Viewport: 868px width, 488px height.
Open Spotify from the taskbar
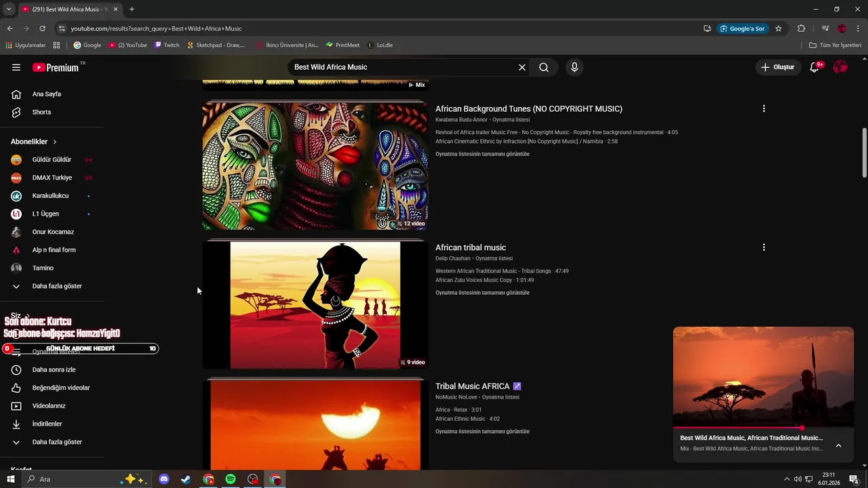click(231, 479)
